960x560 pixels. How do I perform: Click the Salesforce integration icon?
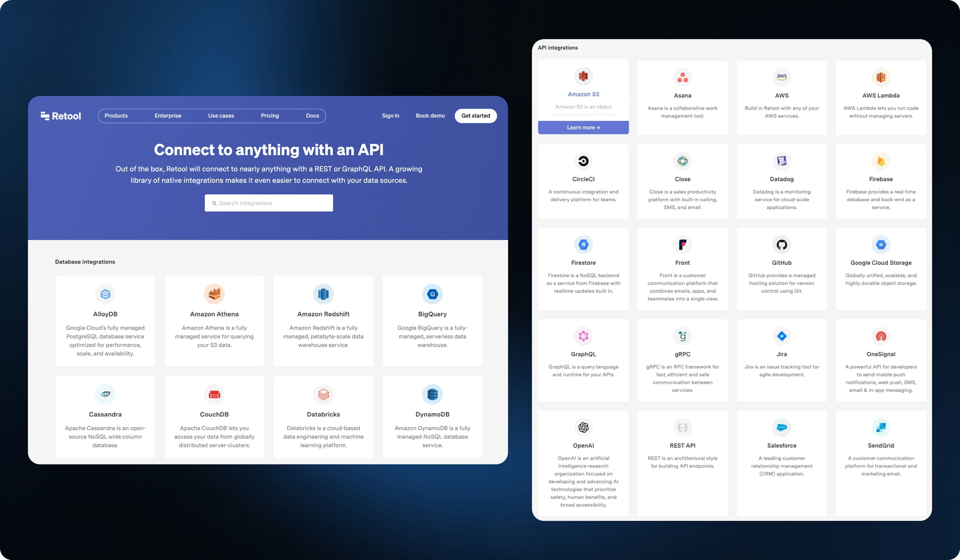pyautogui.click(x=781, y=427)
